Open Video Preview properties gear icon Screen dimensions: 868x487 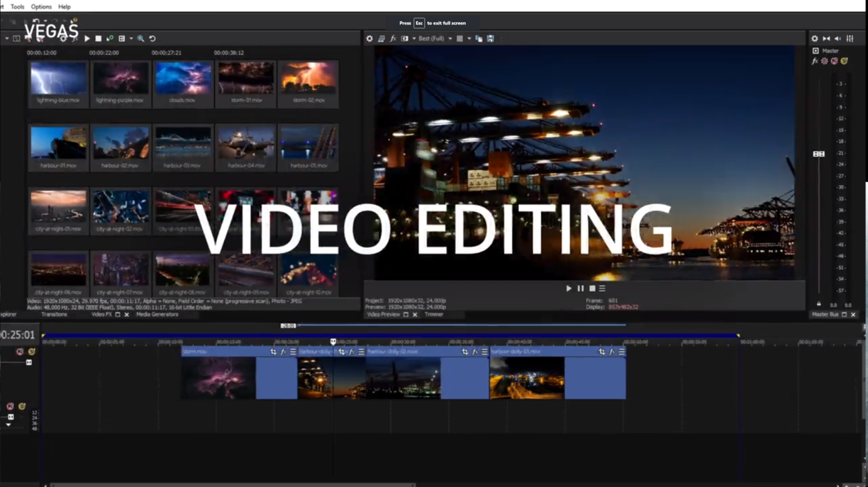tap(370, 38)
